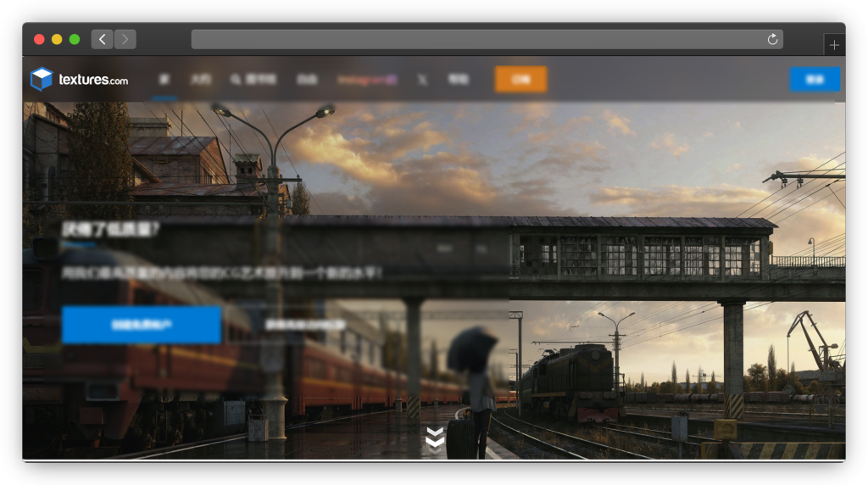Screen dimensions: 868x485
Task: Open the second navigation menu item
Action: tap(200, 80)
